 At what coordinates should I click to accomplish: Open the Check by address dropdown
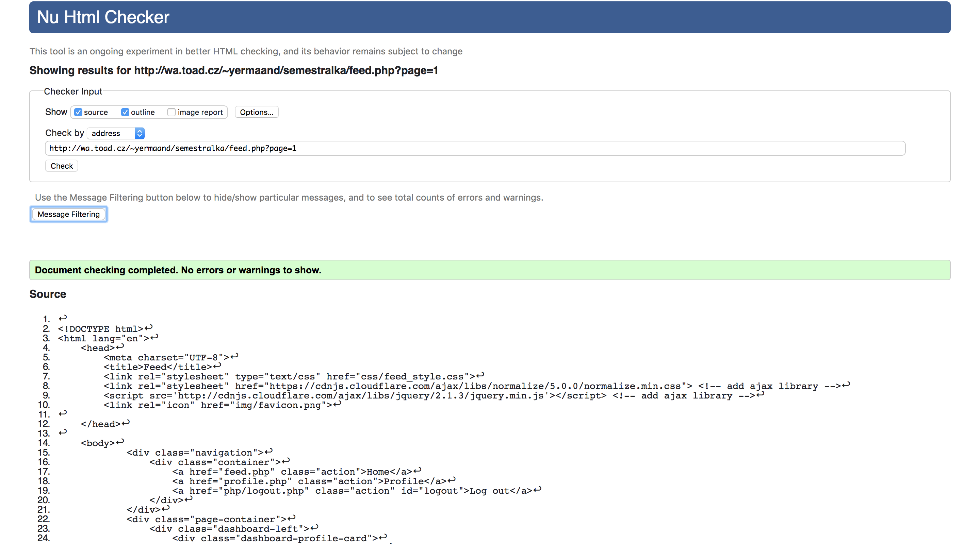pyautogui.click(x=116, y=133)
